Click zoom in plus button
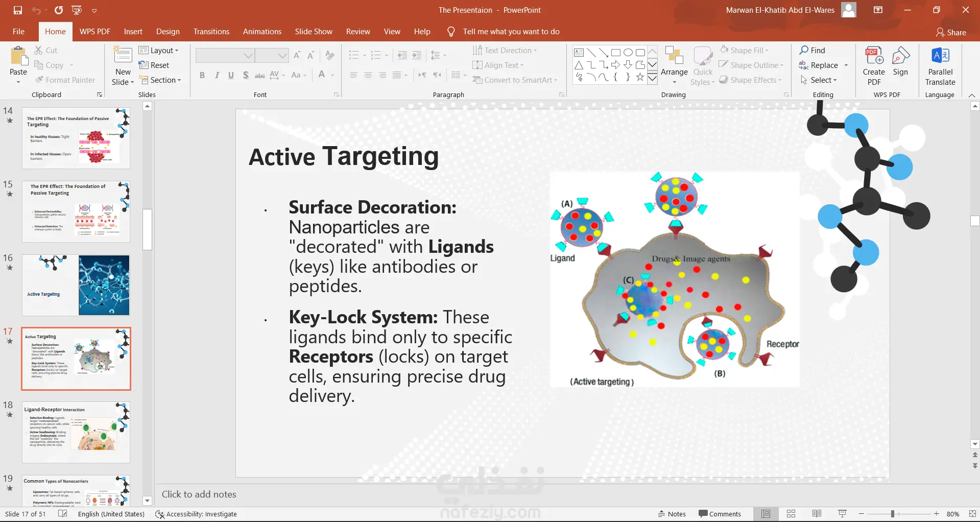 [936, 514]
